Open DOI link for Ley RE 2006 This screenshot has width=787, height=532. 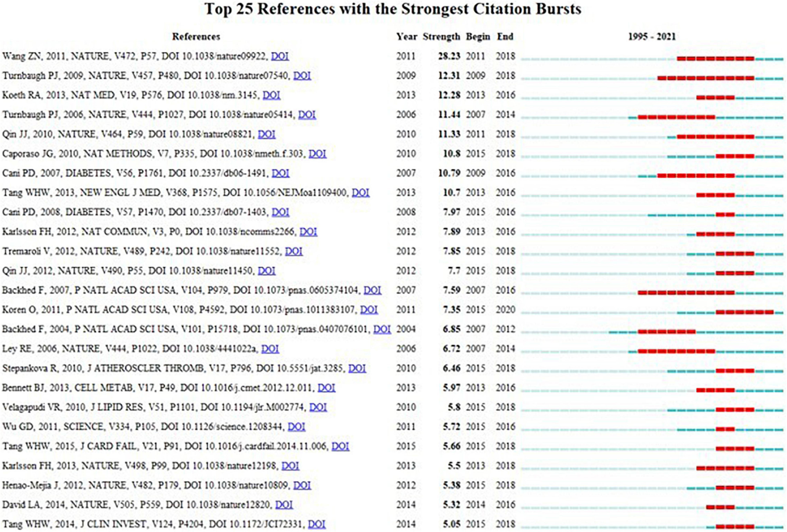coord(270,349)
